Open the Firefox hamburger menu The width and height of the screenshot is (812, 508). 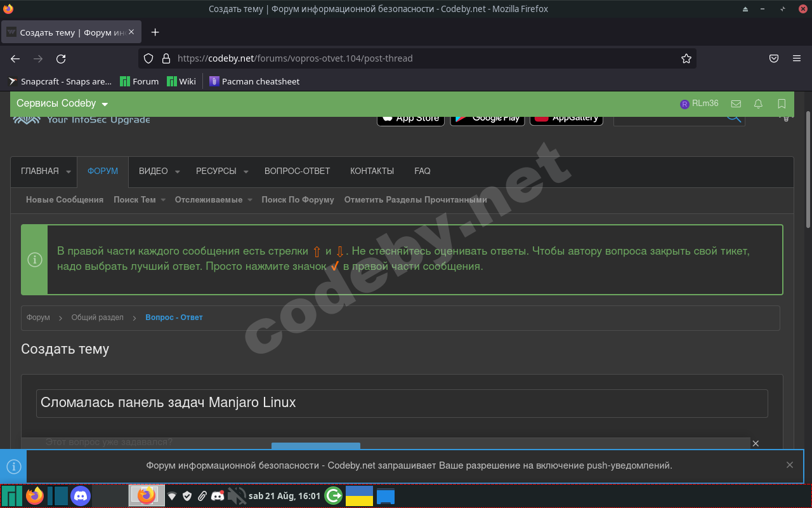797,58
